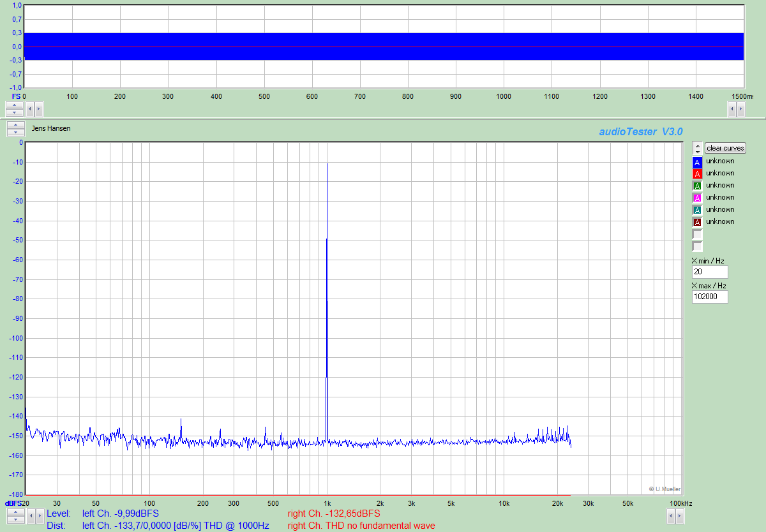Increase waveform amplitude zoom with FS up arrow
The image size is (766, 532).
(14, 105)
